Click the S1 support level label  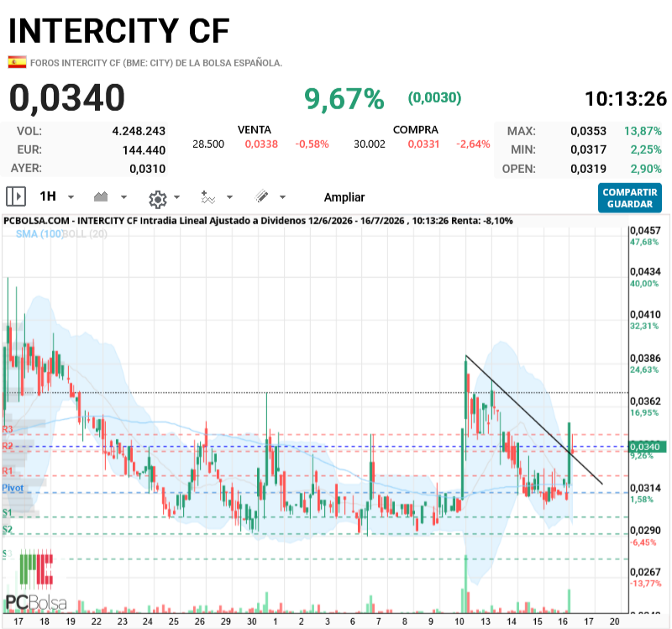(x=7, y=512)
